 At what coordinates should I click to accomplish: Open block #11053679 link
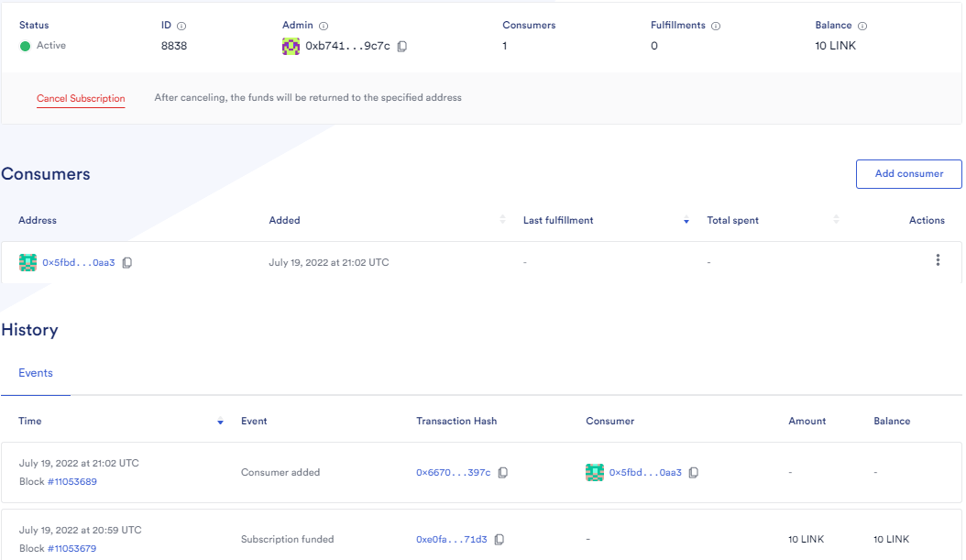pos(71,549)
